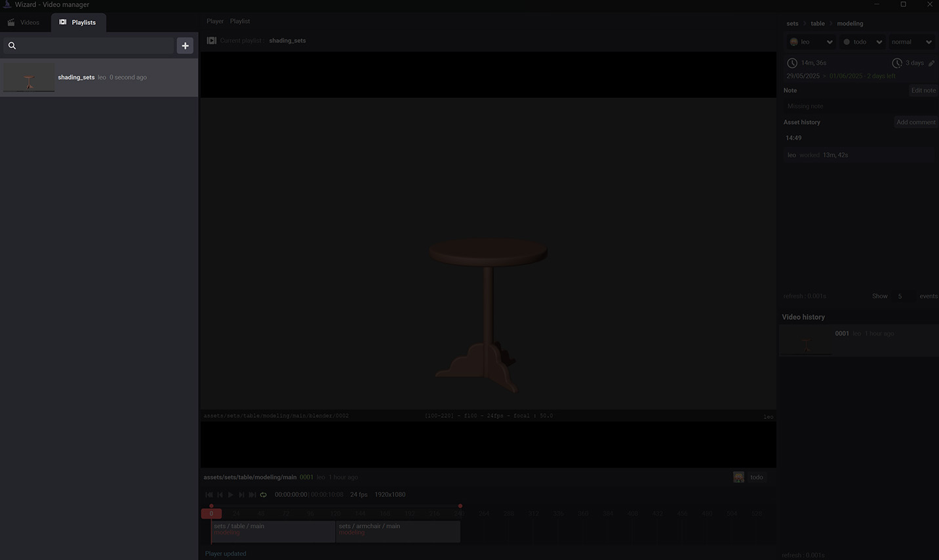Viewport: 939px width, 560px height.
Task: Click the pencil icon beside 3 days
Action: coord(931,64)
